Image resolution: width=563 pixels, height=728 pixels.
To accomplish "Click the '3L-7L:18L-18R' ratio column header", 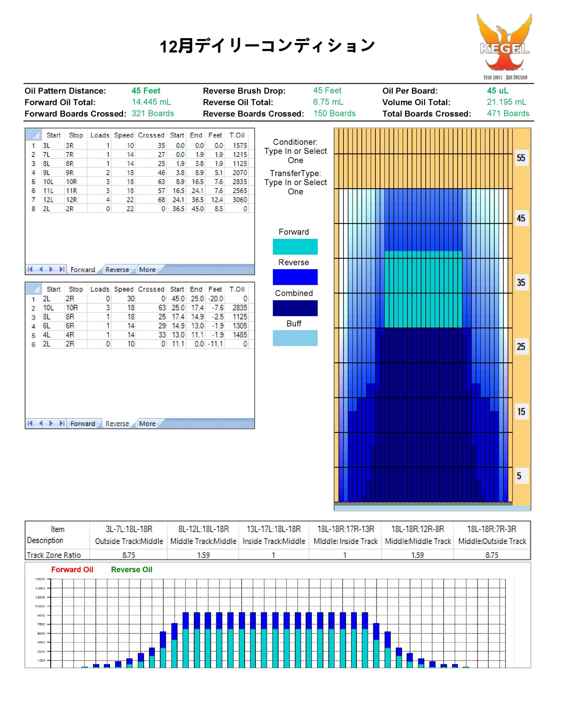I will [129, 529].
